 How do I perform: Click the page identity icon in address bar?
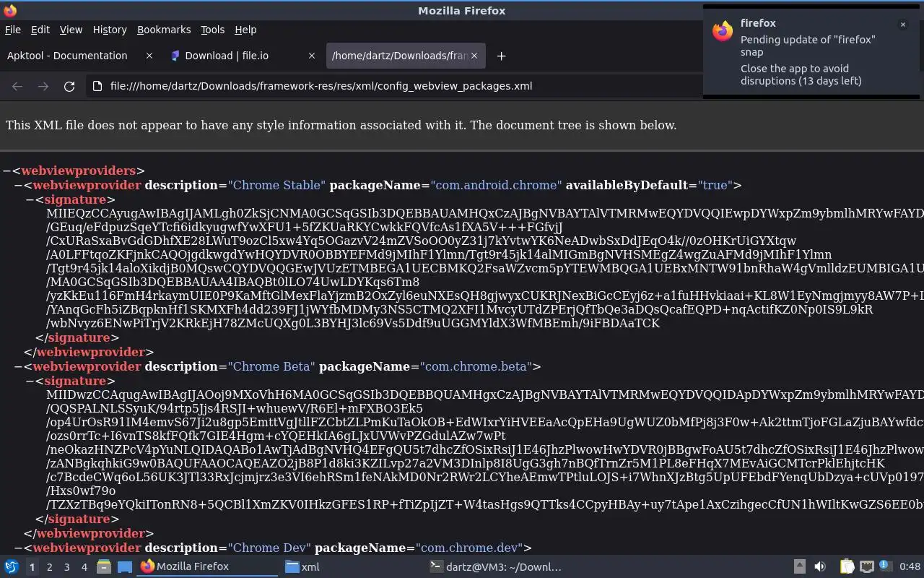pyautogui.click(x=97, y=86)
